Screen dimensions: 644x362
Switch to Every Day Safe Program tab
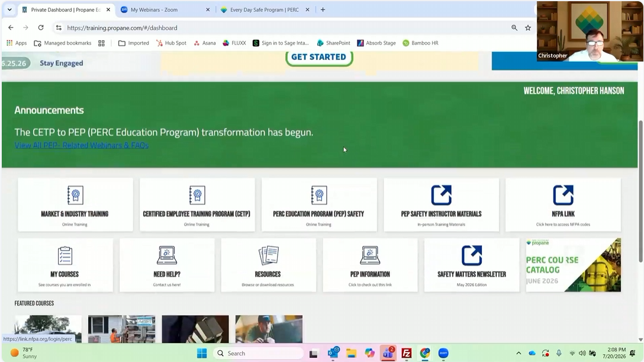point(265,9)
